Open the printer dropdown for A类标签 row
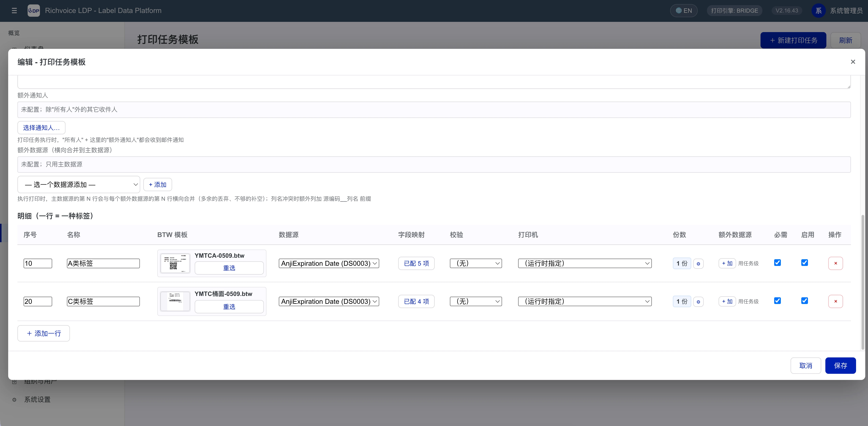Viewport: 868px width, 426px height. 585,264
